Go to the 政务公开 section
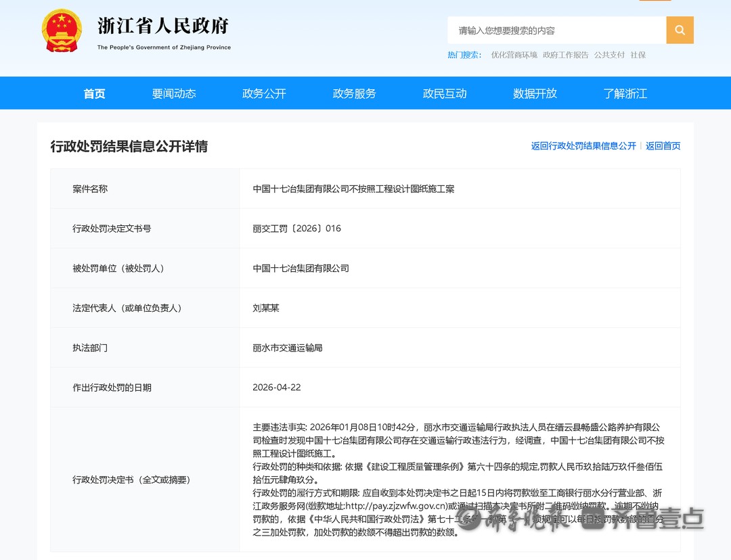 264,93
